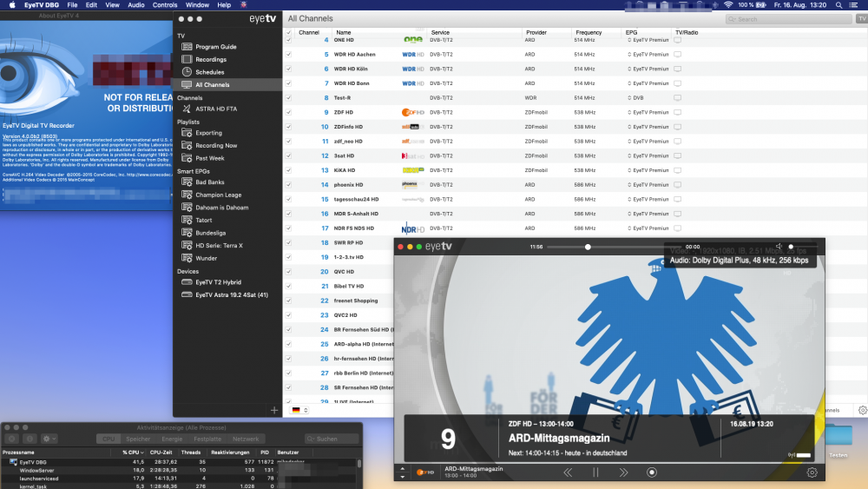
Task: Sort channel list by Provider column
Action: pos(536,33)
